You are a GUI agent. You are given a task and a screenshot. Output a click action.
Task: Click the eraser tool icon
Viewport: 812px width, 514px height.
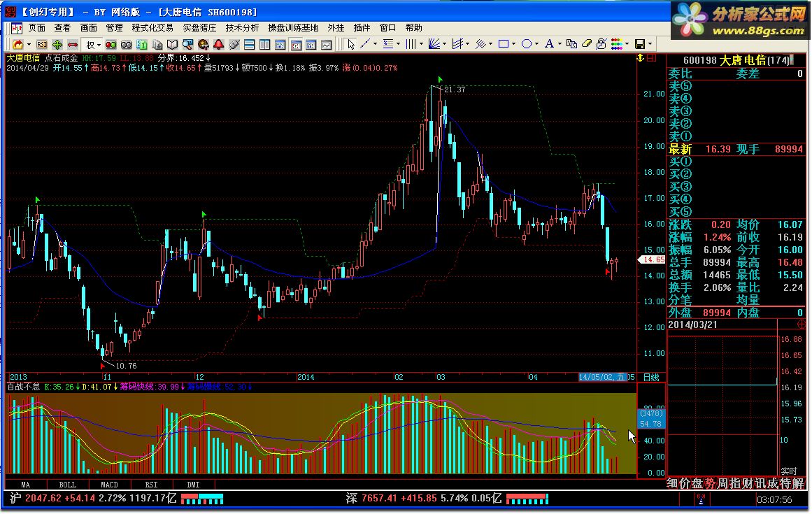tap(586, 43)
